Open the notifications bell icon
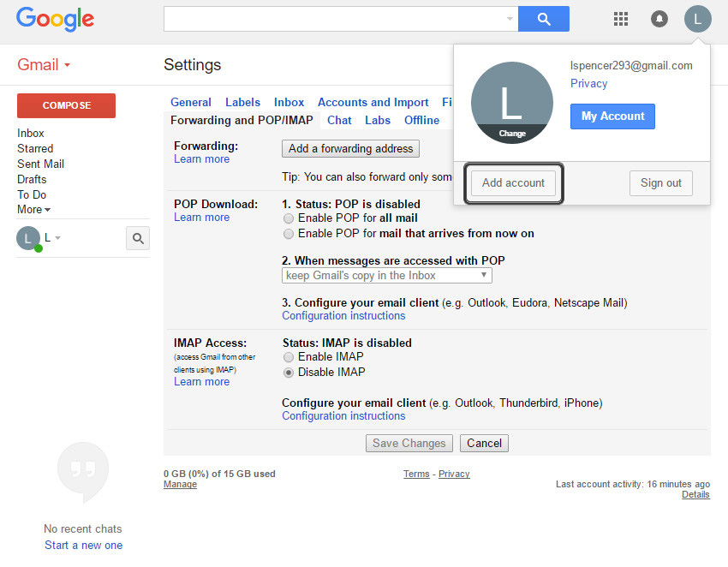Viewport: 728px width, 567px height. (659, 19)
